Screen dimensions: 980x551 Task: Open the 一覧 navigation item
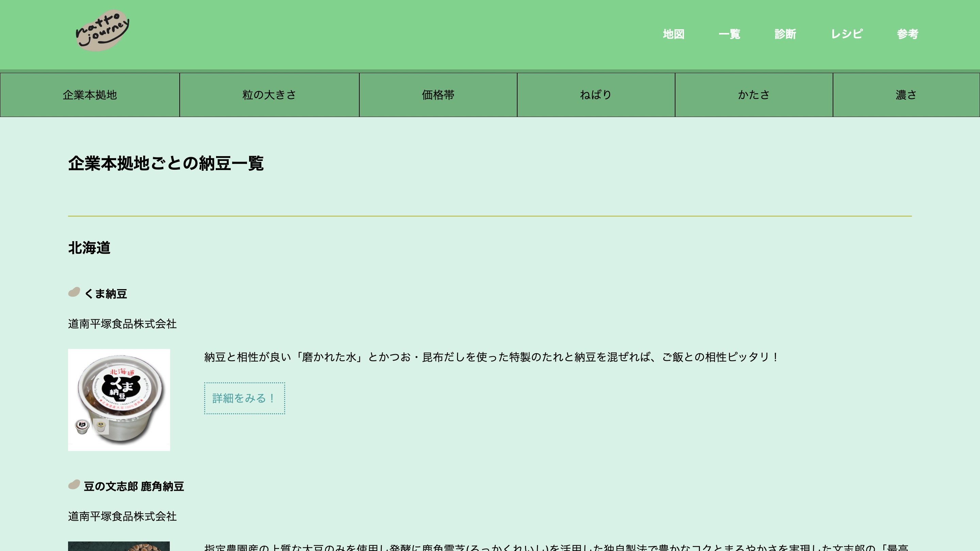pyautogui.click(x=730, y=34)
